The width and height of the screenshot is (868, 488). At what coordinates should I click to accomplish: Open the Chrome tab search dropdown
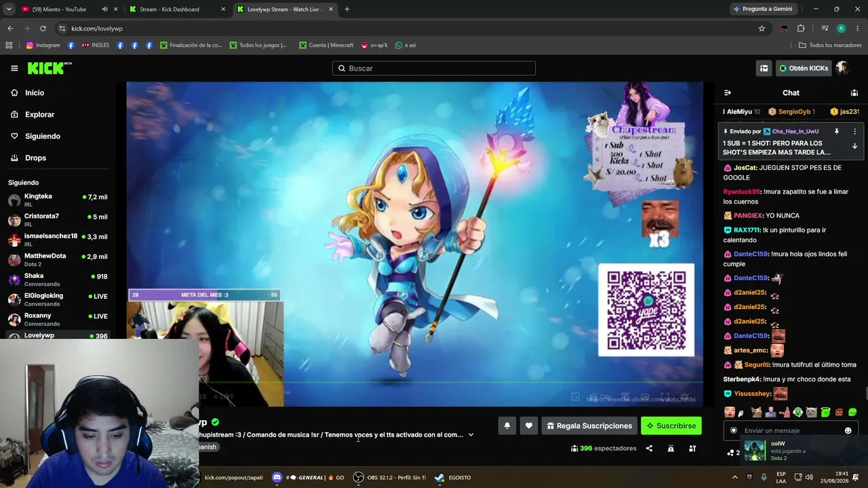[x=9, y=9]
